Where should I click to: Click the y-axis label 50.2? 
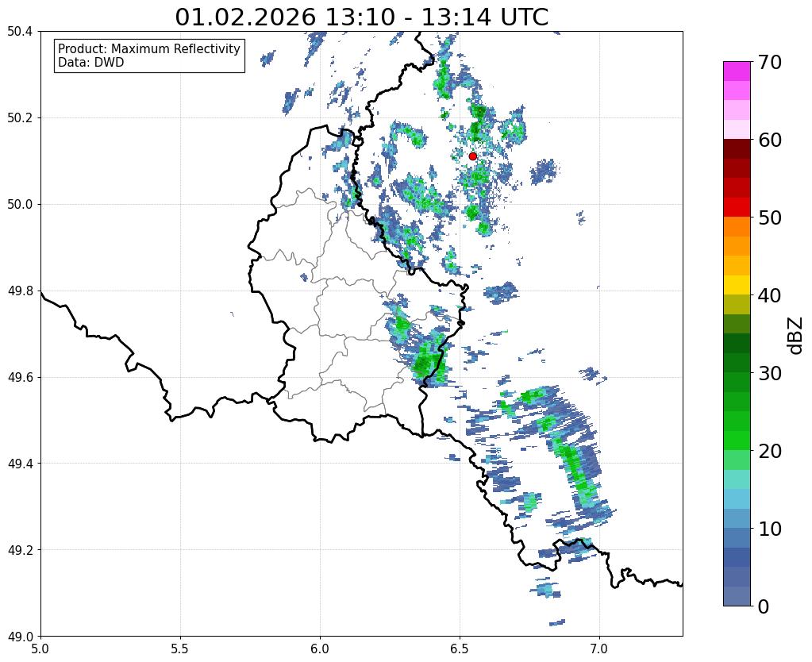pos(20,118)
